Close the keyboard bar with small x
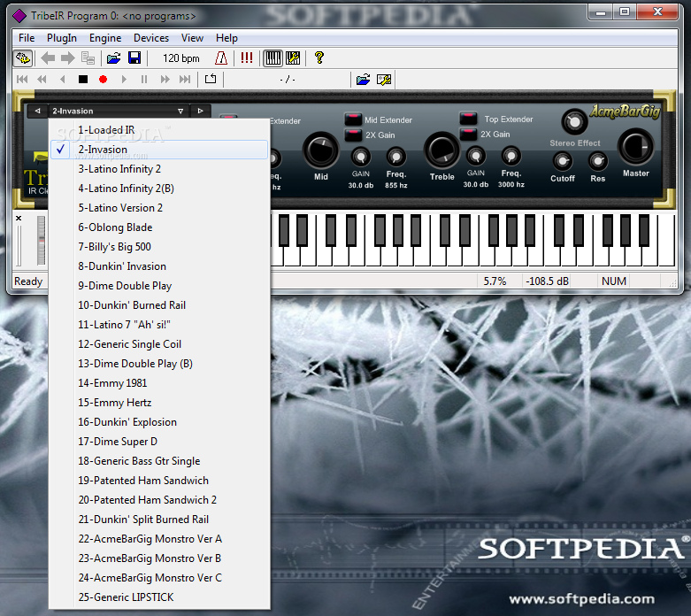Screen dimensions: 691x616 tap(19, 218)
